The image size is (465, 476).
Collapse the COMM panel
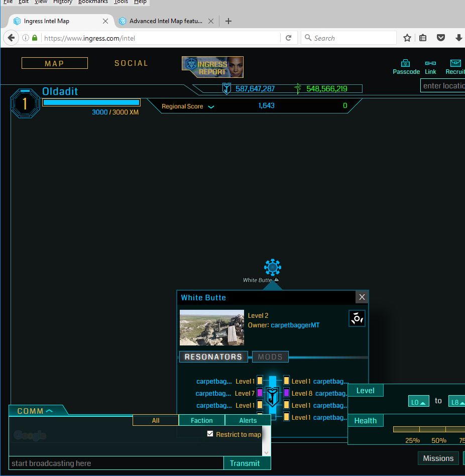[49, 411]
